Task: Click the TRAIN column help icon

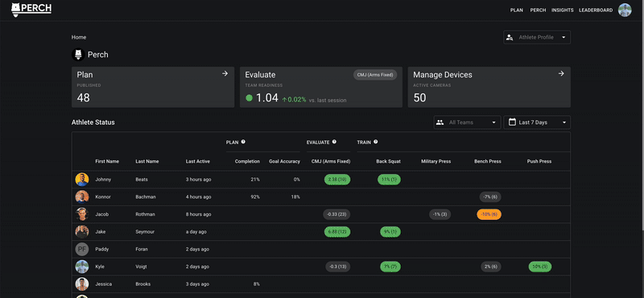Action: click(x=376, y=142)
